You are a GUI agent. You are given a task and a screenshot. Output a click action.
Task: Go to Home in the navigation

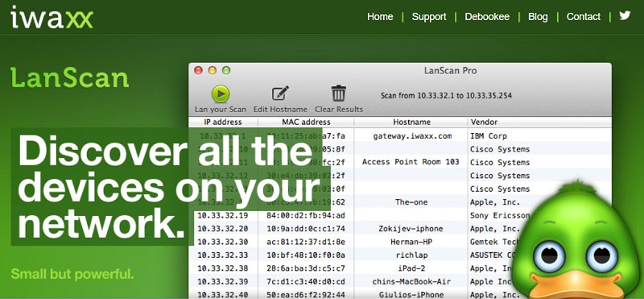tap(380, 17)
